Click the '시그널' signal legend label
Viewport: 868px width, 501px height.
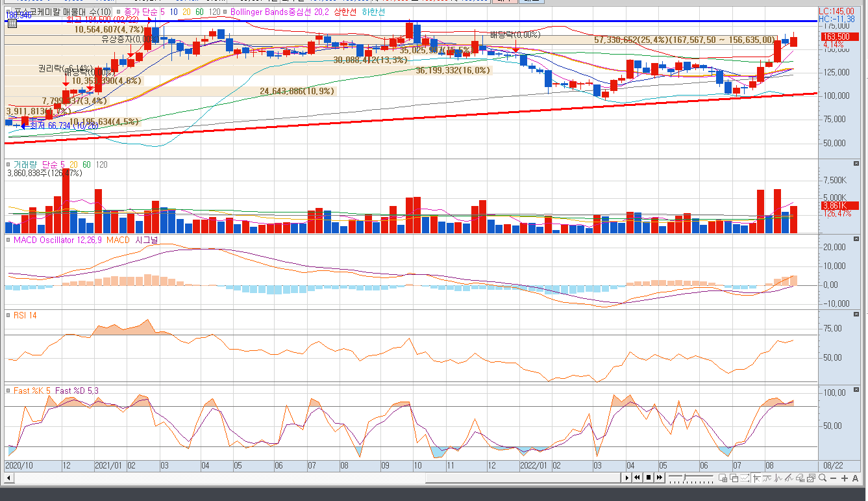147,240
